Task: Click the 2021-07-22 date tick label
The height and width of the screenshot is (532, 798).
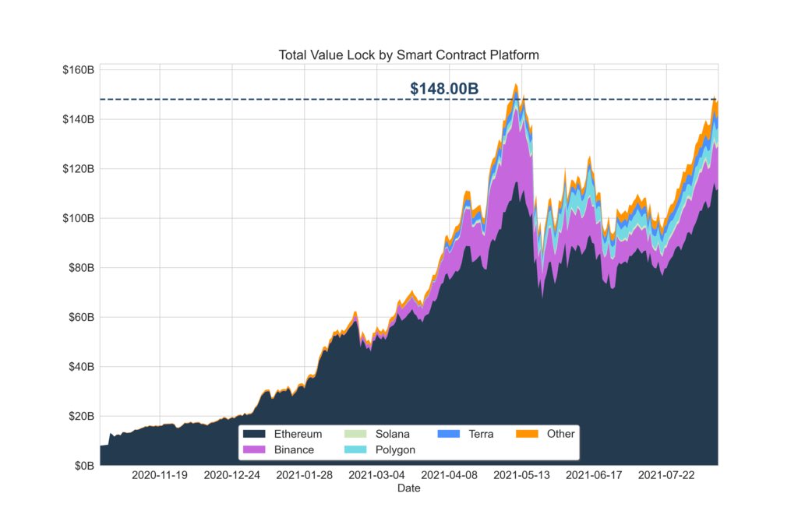Action: point(666,475)
